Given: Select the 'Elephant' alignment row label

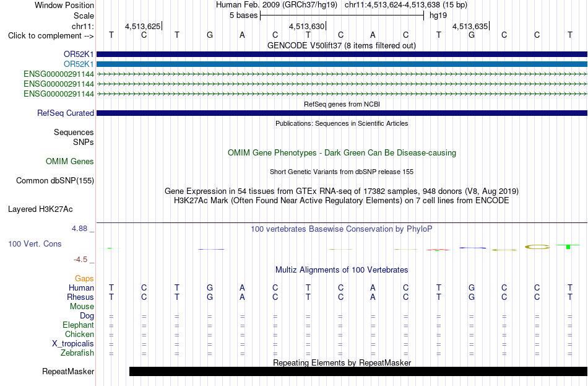Looking at the screenshot, I should (78, 325).
